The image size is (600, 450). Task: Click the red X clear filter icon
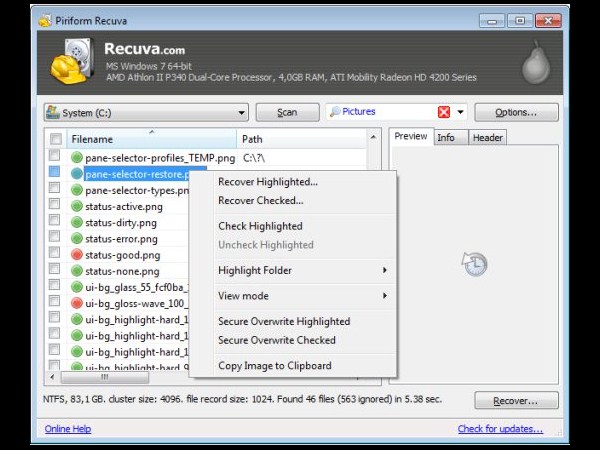pyautogui.click(x=444, y=112)
